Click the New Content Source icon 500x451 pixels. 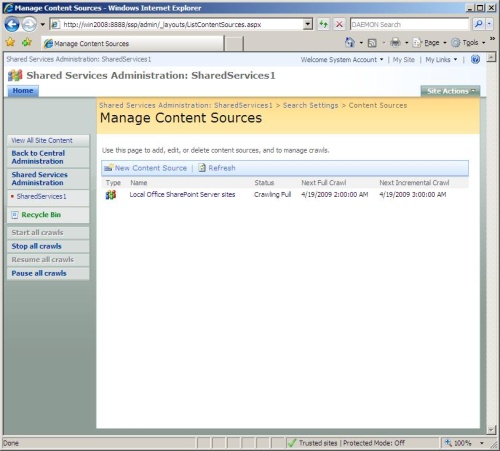pyautogui.click(x=108, y=168)
